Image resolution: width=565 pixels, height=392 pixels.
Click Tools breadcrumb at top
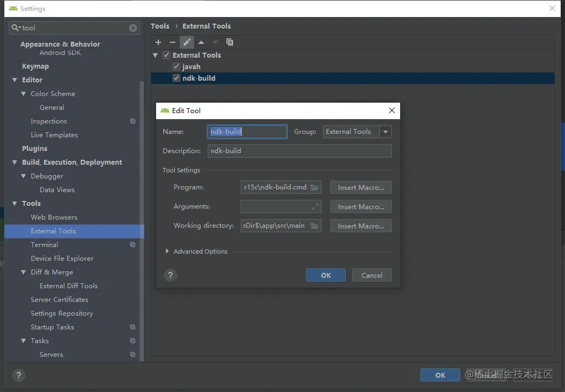click(159, 26)
